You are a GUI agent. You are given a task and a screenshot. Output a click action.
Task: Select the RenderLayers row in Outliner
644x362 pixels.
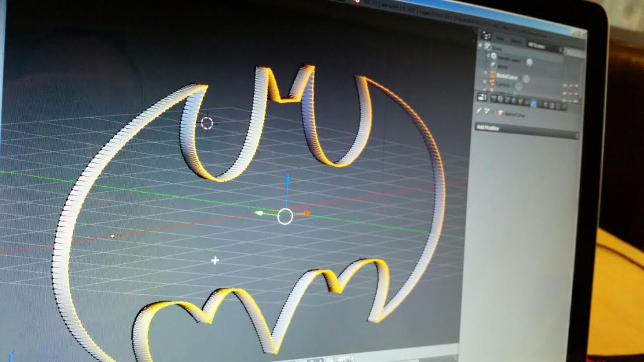tap(509, 59)
